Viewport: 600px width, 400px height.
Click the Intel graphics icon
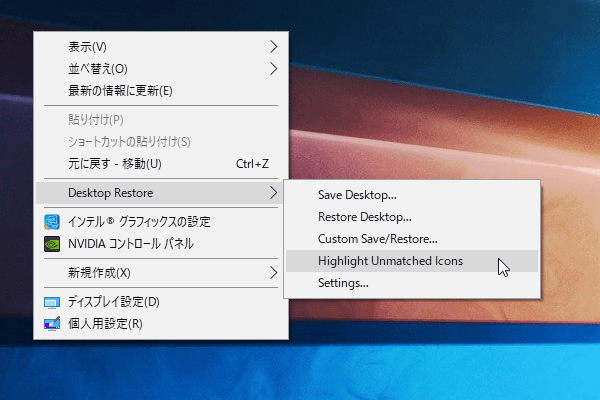tap(52, 222)
